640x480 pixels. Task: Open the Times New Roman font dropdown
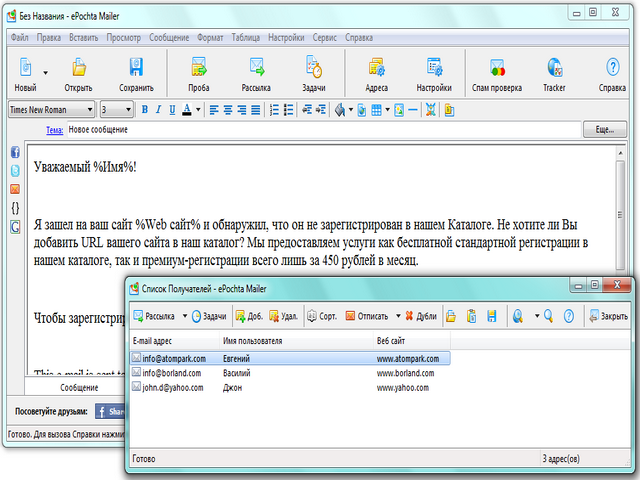[51, 109]
